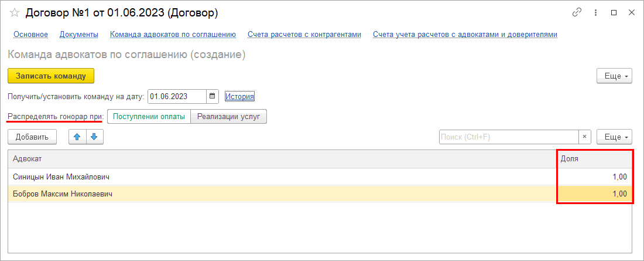Add the contract window to favorites with star
Image resolution: width=644 pixels, height=261 pixels.
[x=15, y=12]
